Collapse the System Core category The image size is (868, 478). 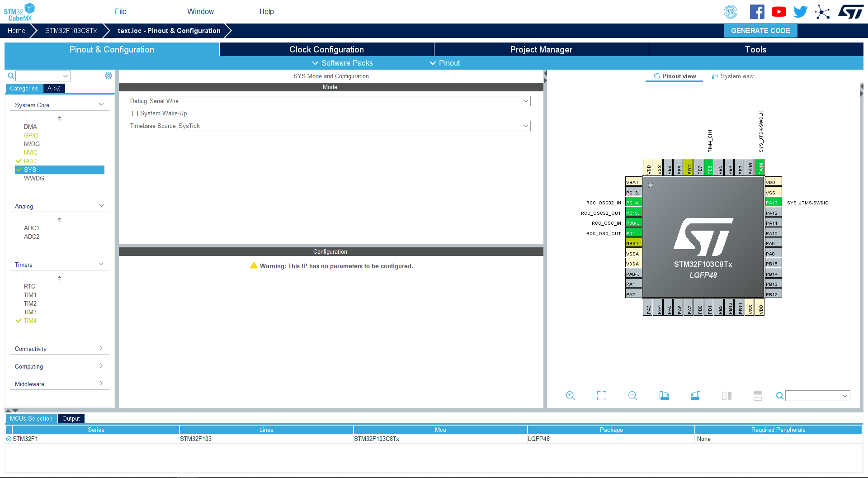(101, 104)
